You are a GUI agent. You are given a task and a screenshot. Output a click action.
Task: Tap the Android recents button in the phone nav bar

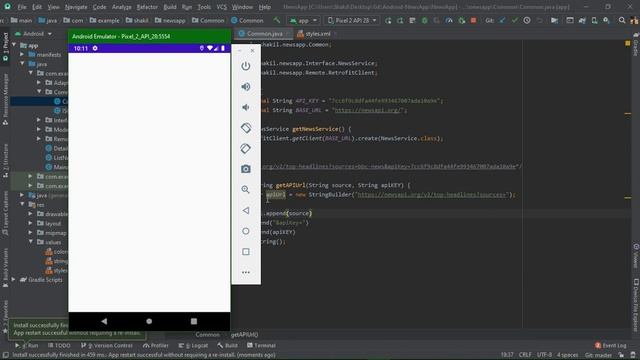click(194, 321)
